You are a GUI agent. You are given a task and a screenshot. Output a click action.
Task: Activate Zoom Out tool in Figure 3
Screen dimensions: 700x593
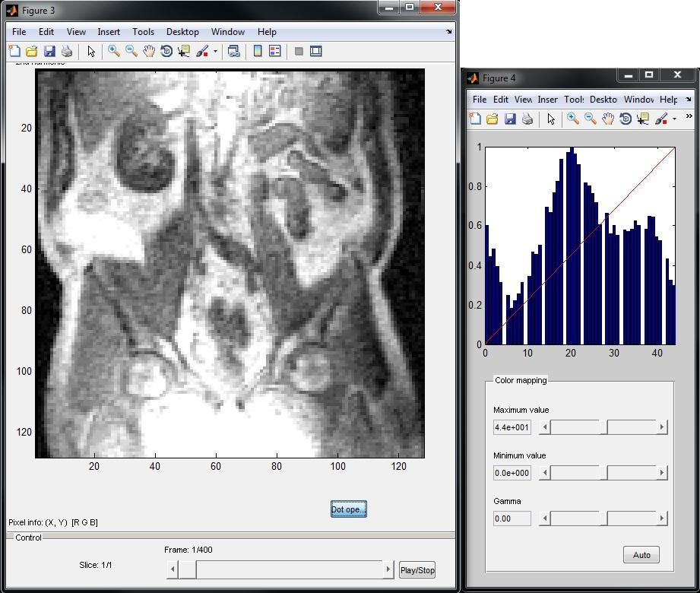click(x=131, y=51)
